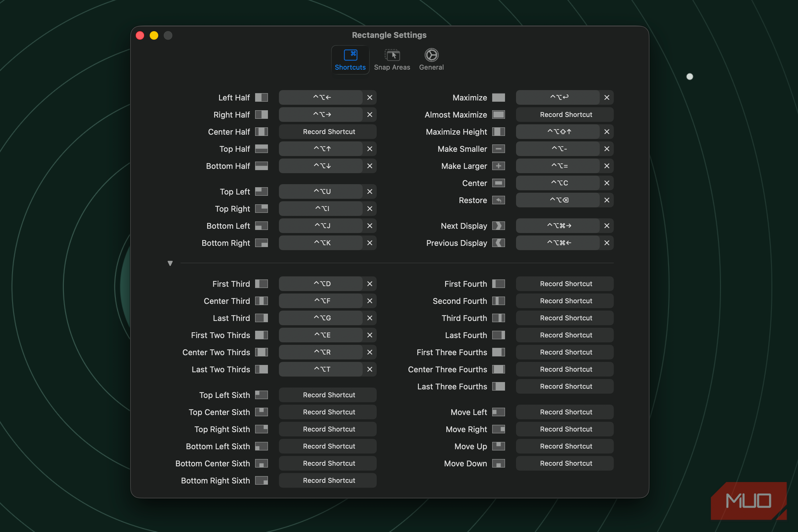798x532 pixels.
Task: Edit the Bottom Left shortcut field
Action: [321, 226]
